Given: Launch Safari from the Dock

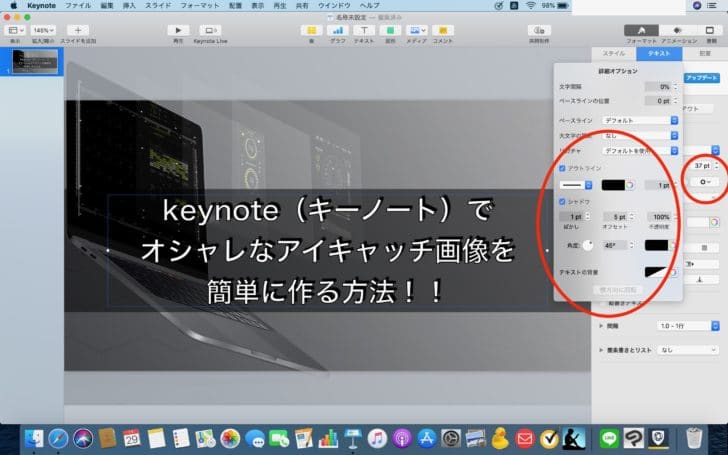Looking at the screenshot, I should (x=58, y=438).
